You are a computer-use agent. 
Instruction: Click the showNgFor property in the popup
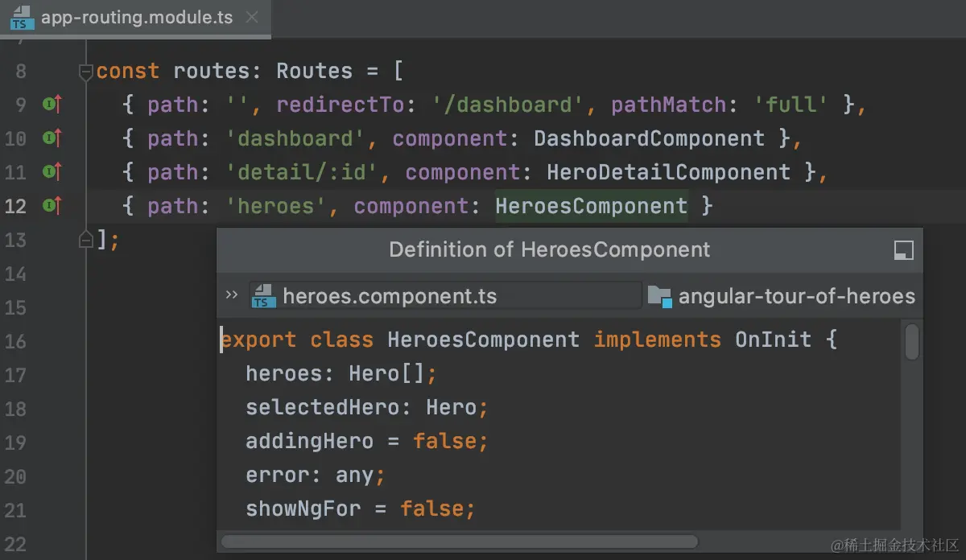point(303,509)
